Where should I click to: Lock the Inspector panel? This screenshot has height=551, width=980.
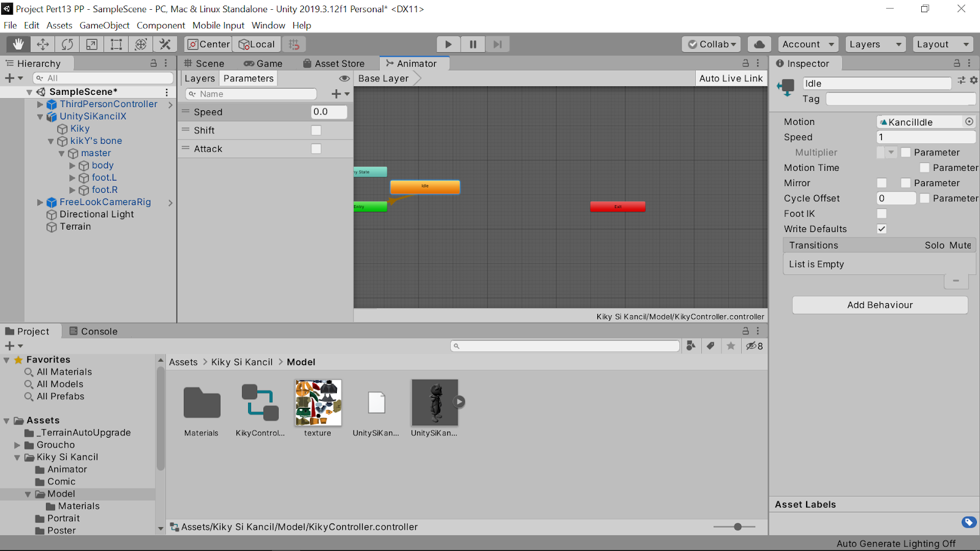coord(957,63)
